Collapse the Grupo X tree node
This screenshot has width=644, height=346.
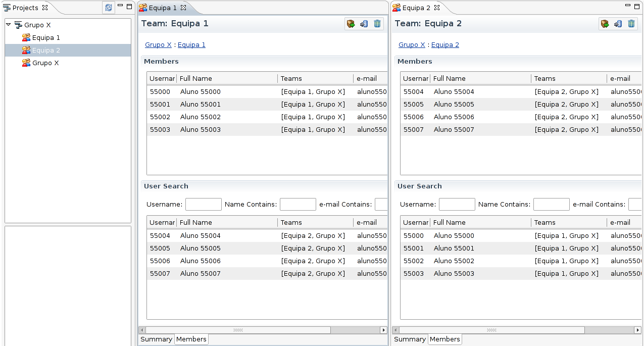(8, 25)
